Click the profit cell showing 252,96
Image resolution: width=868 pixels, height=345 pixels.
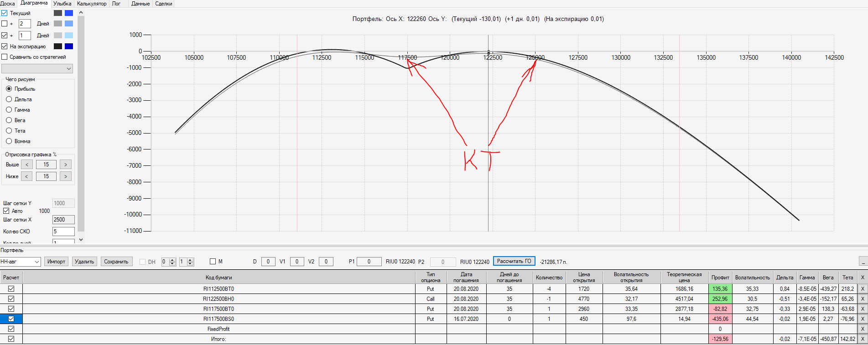(x=720, y=299)
